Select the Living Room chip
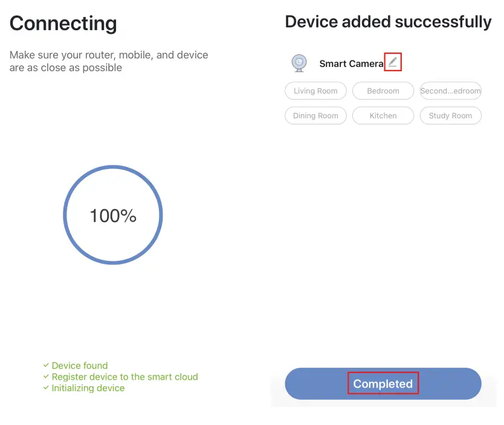 tap(315, 91)
